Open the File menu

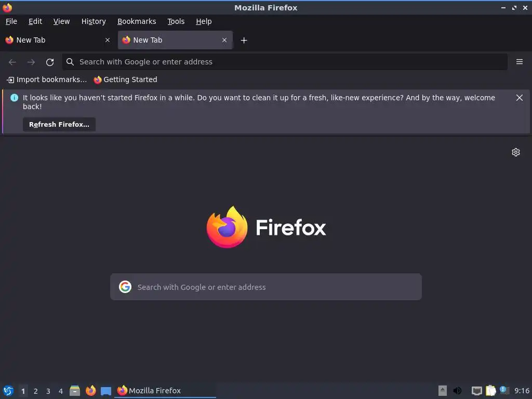11,21
